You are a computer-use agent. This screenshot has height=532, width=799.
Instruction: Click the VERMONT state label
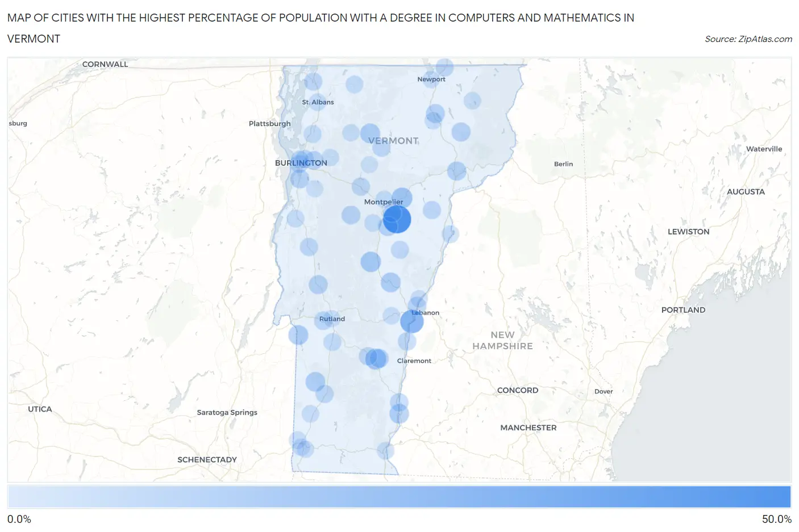point(393,141)
